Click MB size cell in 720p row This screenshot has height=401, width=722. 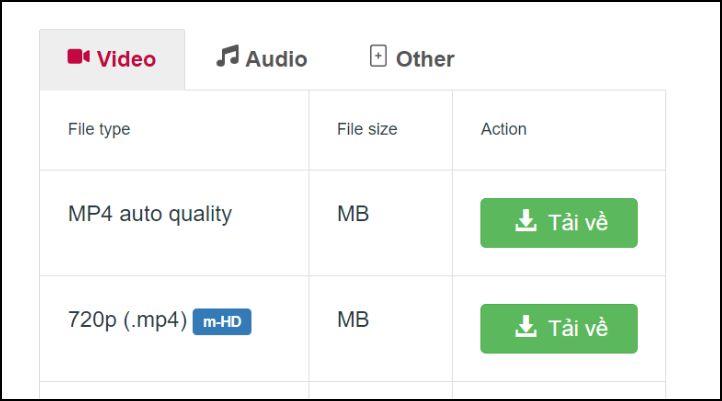coord(353,320)
